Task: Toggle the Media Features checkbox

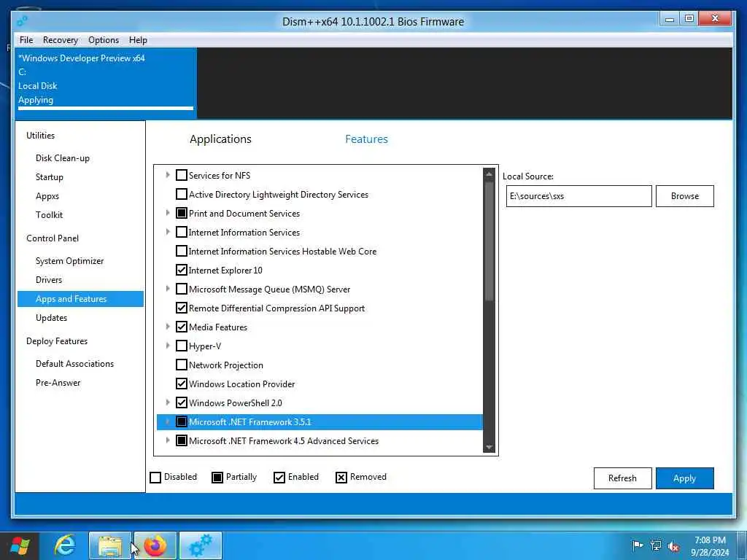Action: pos(181,327)
